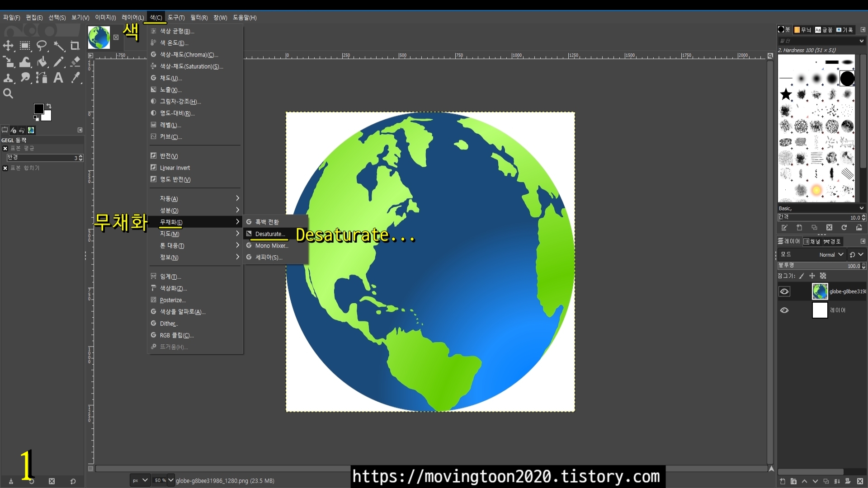Select the Bucket Fill tool
This screenshot has width=868, height=488.
[42, 62]
